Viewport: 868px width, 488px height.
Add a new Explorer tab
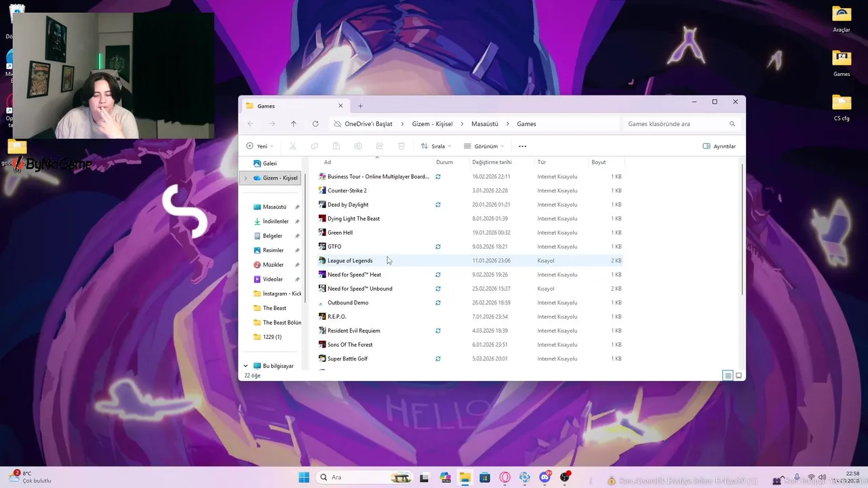click(x=360, y=106)
